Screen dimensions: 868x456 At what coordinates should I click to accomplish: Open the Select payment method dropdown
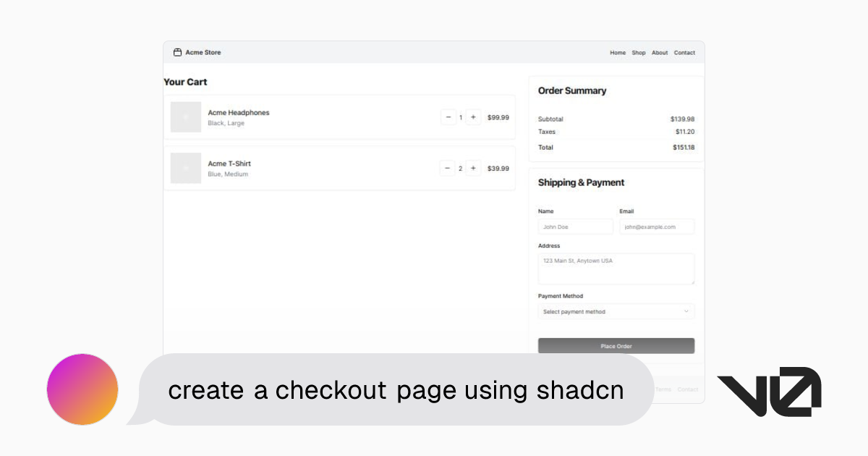(616, 311)
